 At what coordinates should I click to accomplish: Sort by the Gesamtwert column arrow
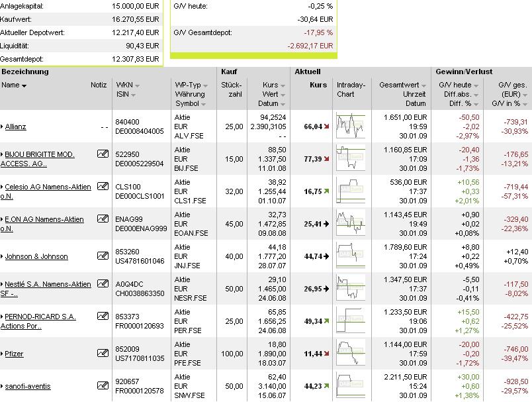423,86
